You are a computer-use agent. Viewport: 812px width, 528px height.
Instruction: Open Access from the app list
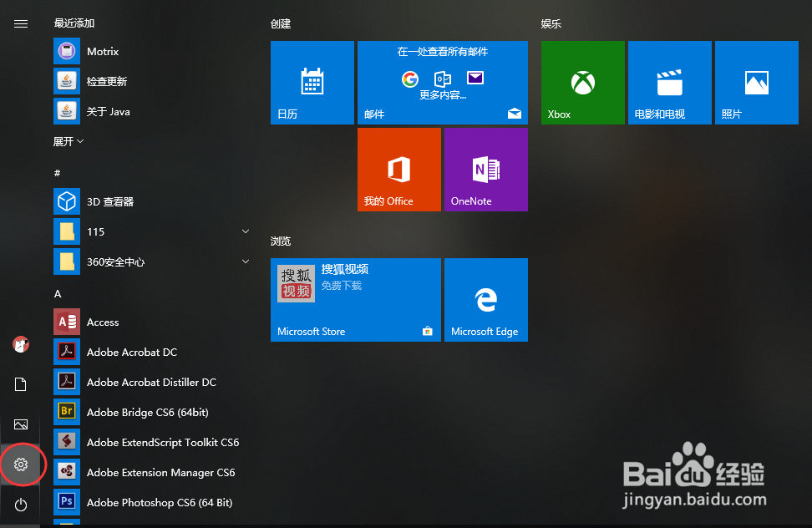(x=152, y=322)
